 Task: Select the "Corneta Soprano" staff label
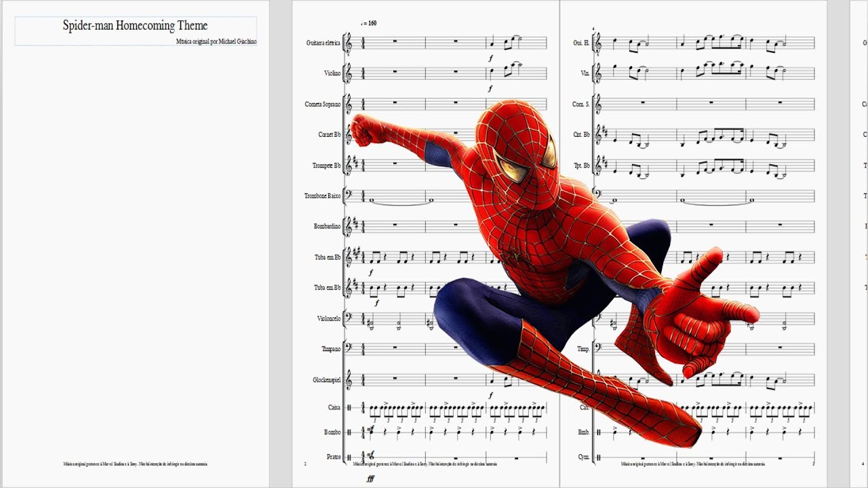coord(323,104)
